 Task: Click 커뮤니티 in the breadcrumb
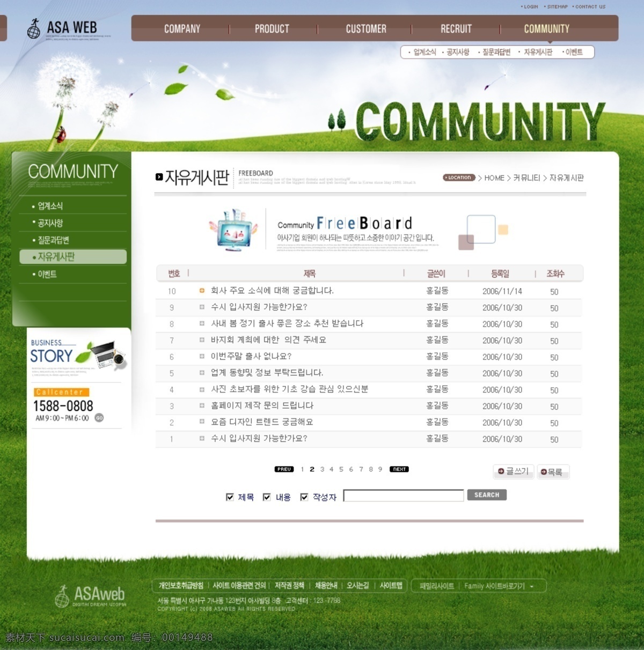click(526, 178)
